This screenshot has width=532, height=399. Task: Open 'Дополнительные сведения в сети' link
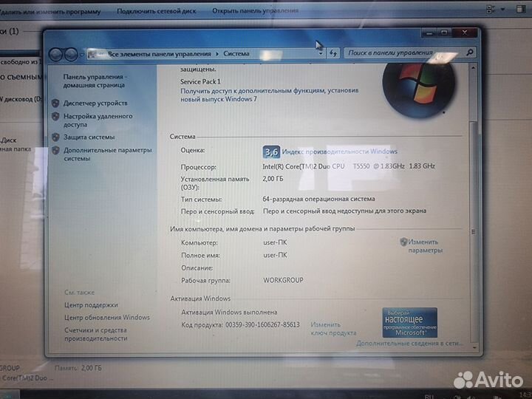pyautogui.click(x=409, y=344)
